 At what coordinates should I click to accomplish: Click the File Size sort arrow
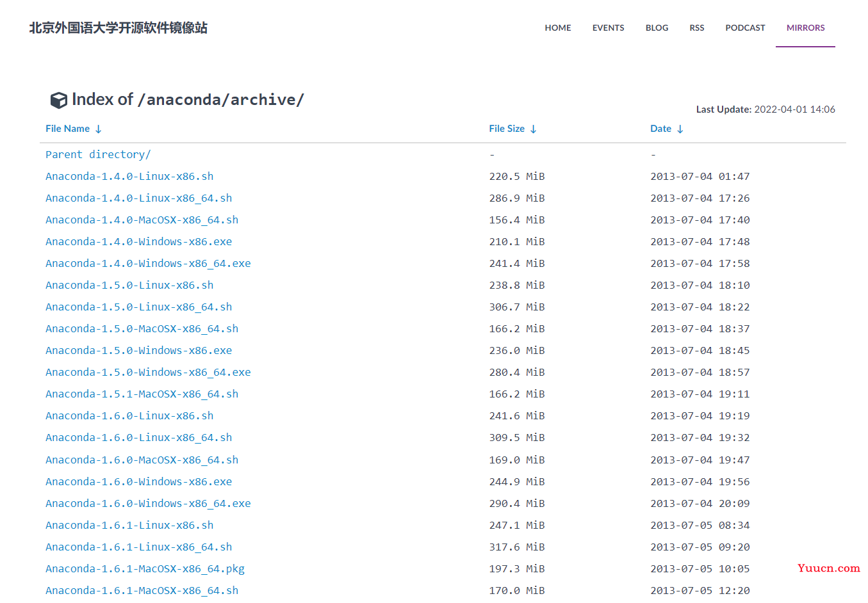tap(533, 129)
